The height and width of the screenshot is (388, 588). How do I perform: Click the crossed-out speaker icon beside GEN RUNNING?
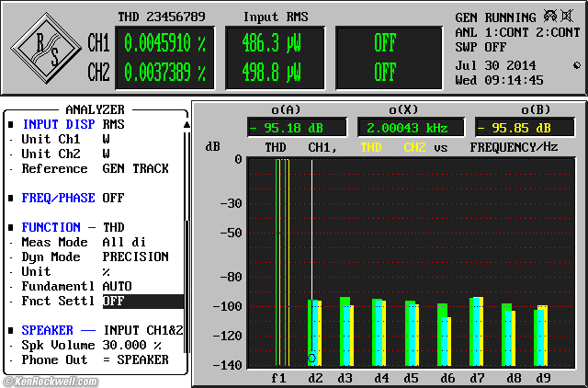coord(567,17)
